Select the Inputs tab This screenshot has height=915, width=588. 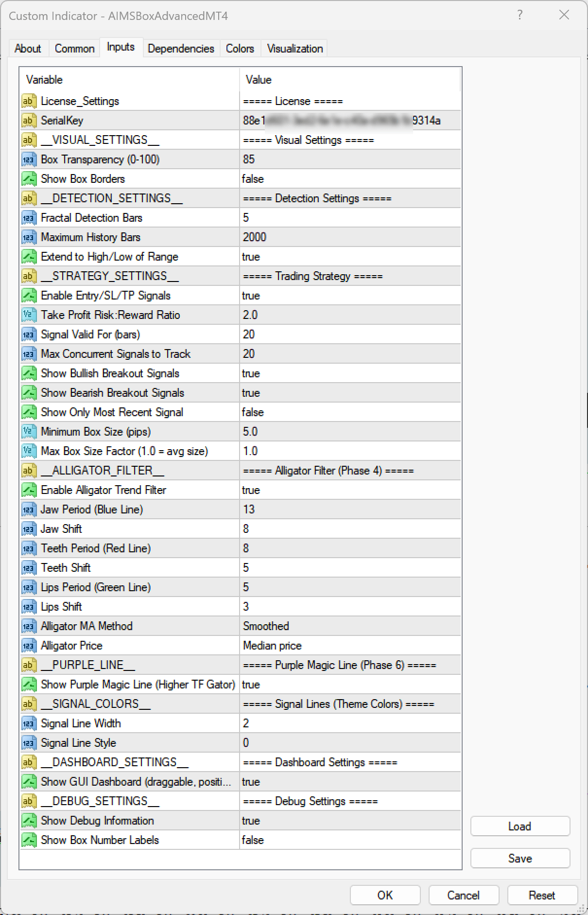[121, 47]
